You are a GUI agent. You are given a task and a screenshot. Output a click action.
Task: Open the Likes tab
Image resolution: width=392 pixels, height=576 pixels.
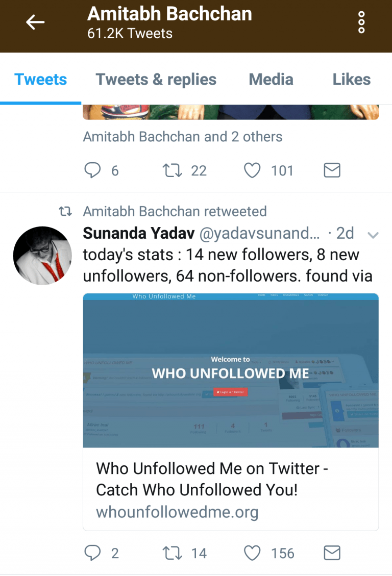(x=352, y=80)
